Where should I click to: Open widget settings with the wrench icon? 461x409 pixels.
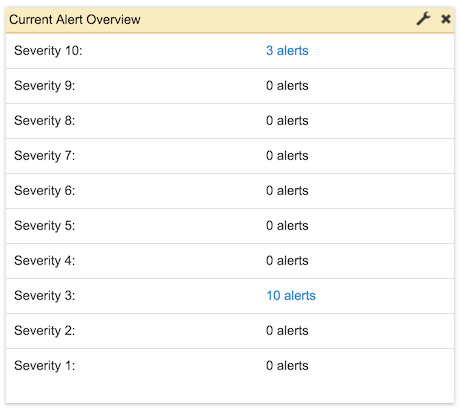(423, 19)
